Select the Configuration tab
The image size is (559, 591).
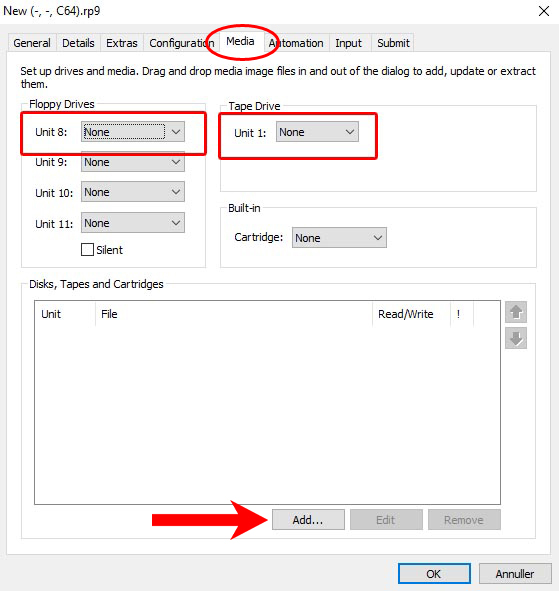[181, 43]
